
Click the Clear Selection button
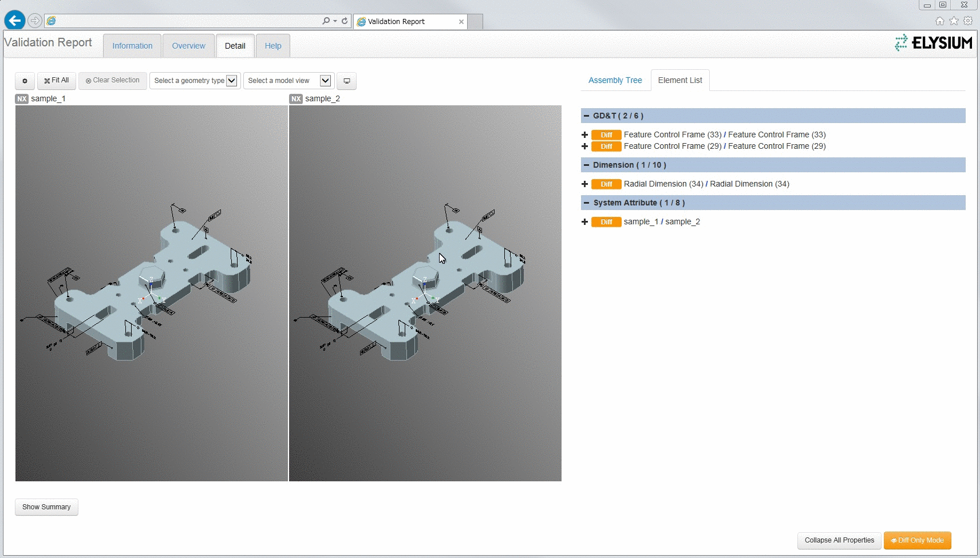tap(112, 81)
